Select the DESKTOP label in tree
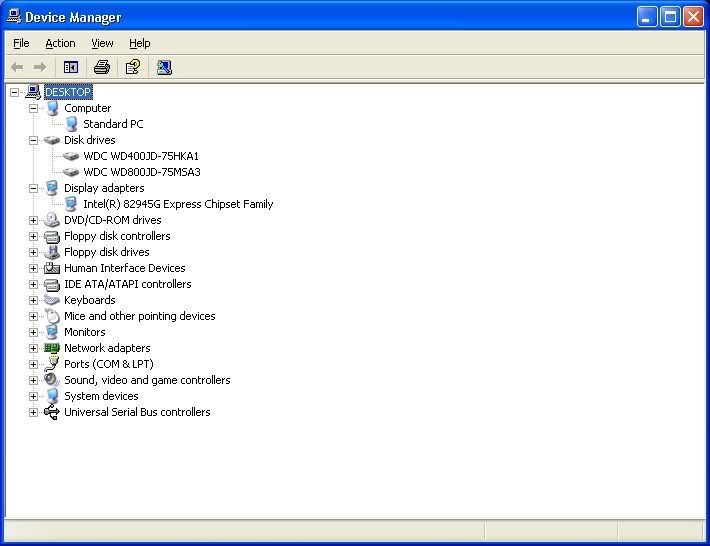The height and width of the screenshot is (546, 710). (x=68, y=92)
